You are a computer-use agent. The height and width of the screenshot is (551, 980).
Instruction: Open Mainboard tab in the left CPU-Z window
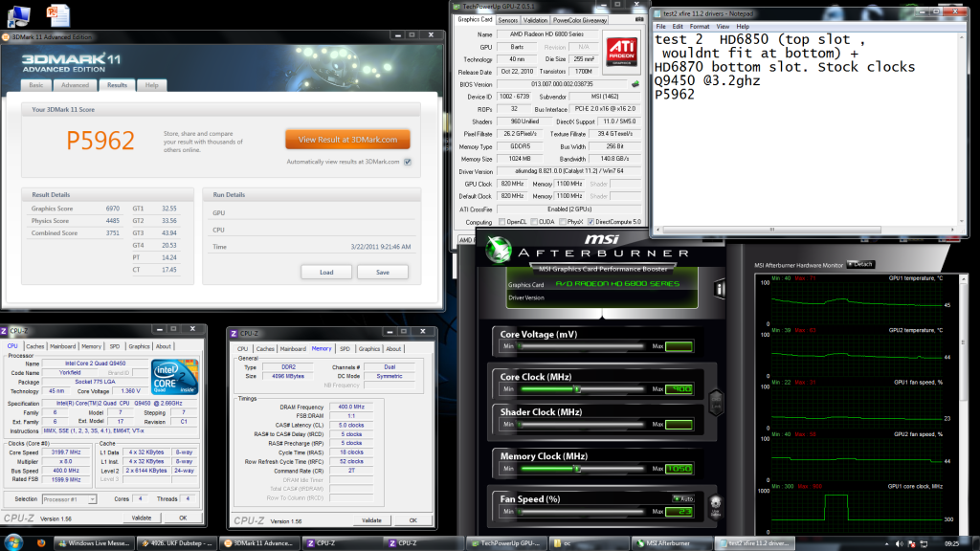click(62, 346)
